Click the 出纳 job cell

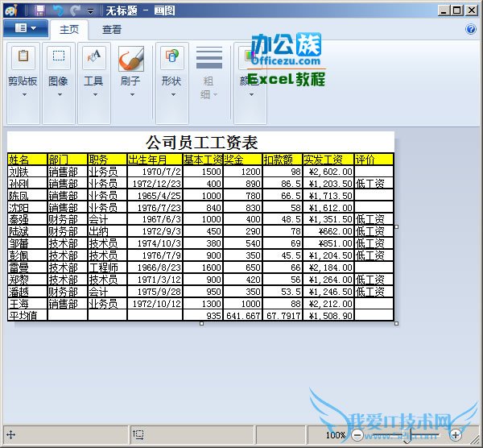[108, 231]
